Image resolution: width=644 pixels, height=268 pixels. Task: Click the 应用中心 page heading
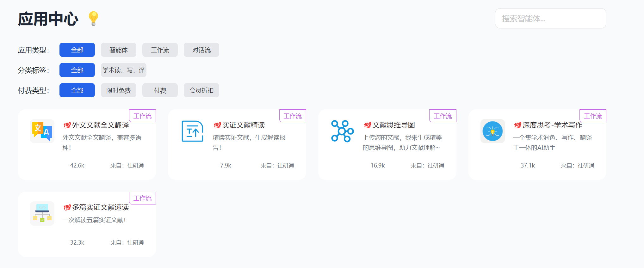coord(48,19)
